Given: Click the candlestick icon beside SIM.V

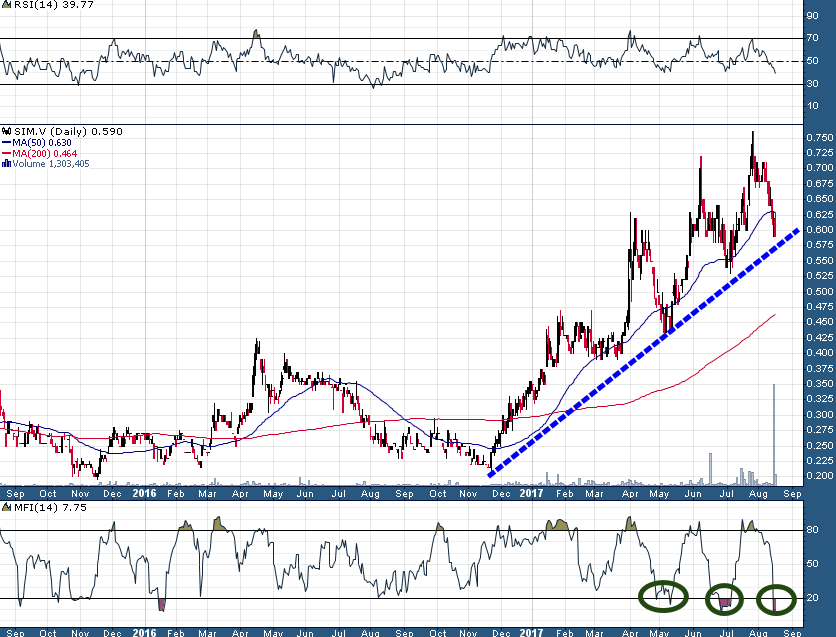Looking at the screenshot, I should point(7,132).
